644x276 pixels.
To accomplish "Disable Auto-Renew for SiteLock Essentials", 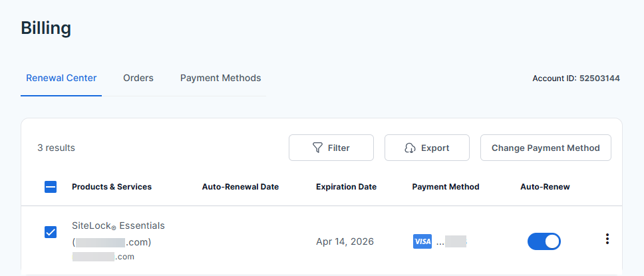I will tap(544, 241).
